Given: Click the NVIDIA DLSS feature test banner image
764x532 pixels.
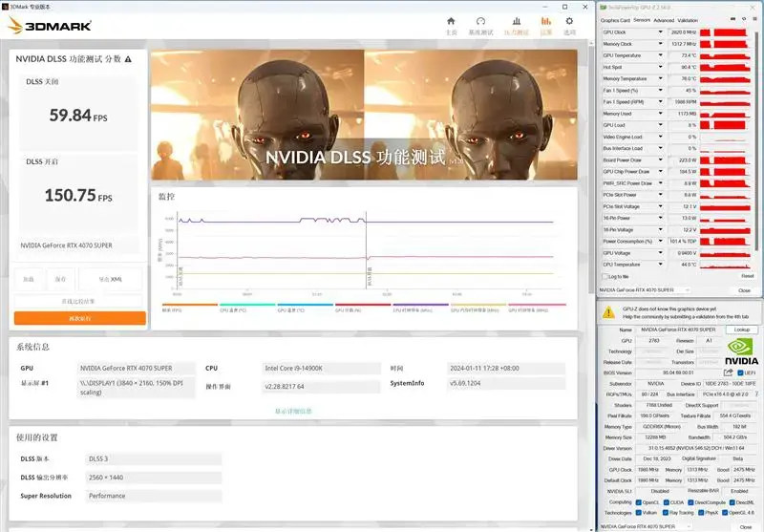Looking at the screenshot, I should [364, 115].
